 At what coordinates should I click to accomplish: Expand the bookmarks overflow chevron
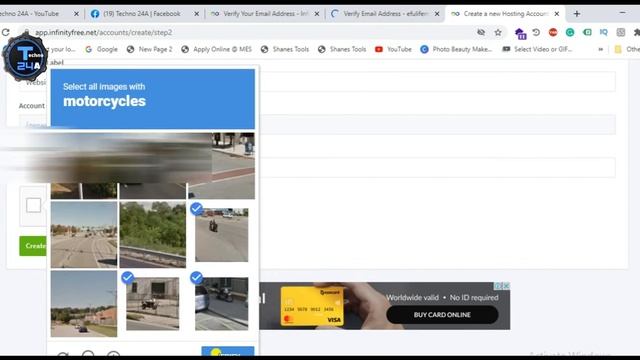click(x=601, y=49)
